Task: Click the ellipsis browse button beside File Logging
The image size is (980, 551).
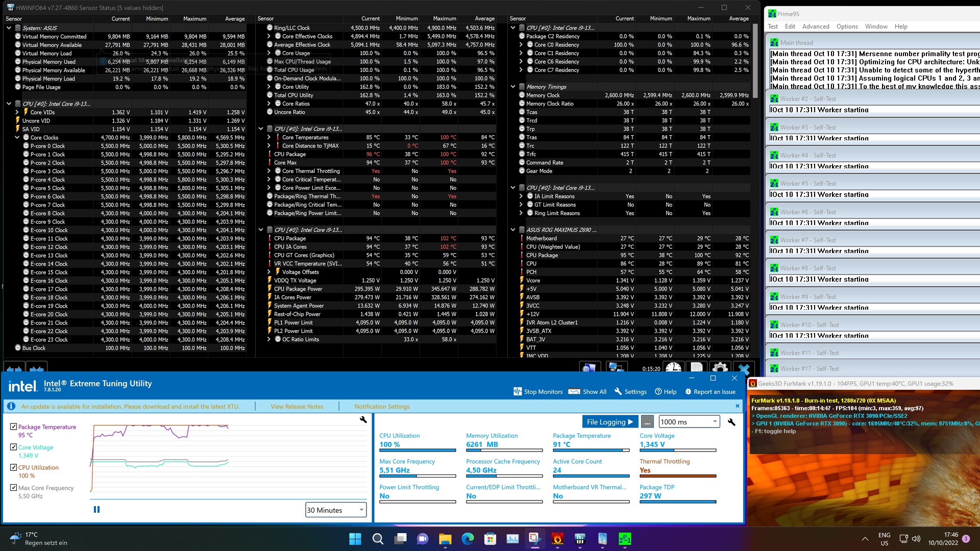Action: click(647, 422)
